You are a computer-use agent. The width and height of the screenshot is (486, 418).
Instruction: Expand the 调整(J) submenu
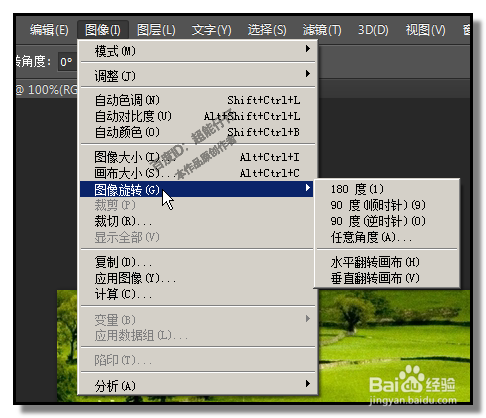197,76
